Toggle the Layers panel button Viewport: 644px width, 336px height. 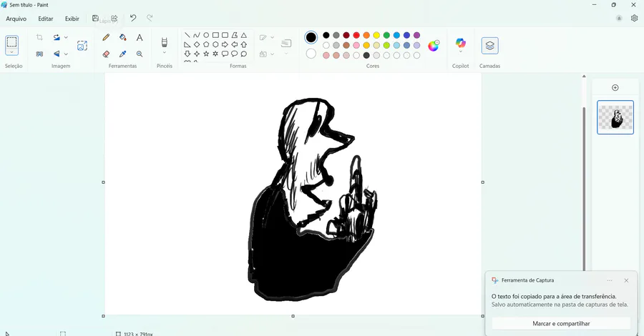(490, 46)
